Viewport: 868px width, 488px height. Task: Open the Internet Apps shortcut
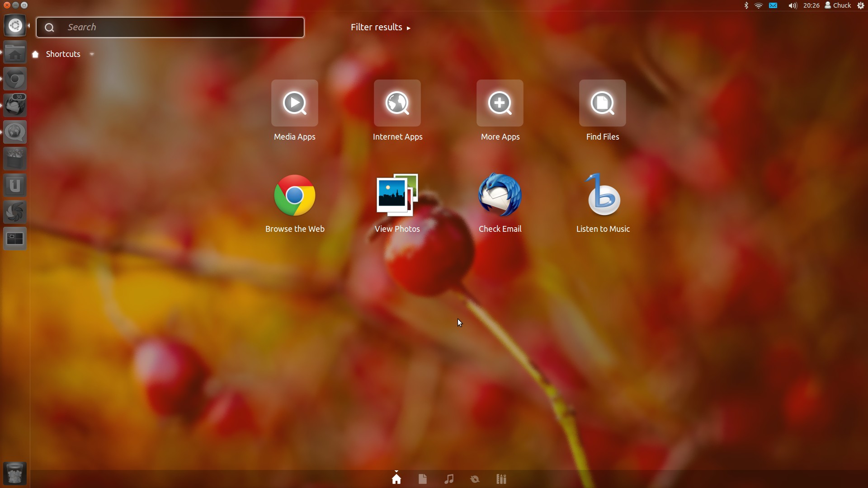(x=397, y=103)
